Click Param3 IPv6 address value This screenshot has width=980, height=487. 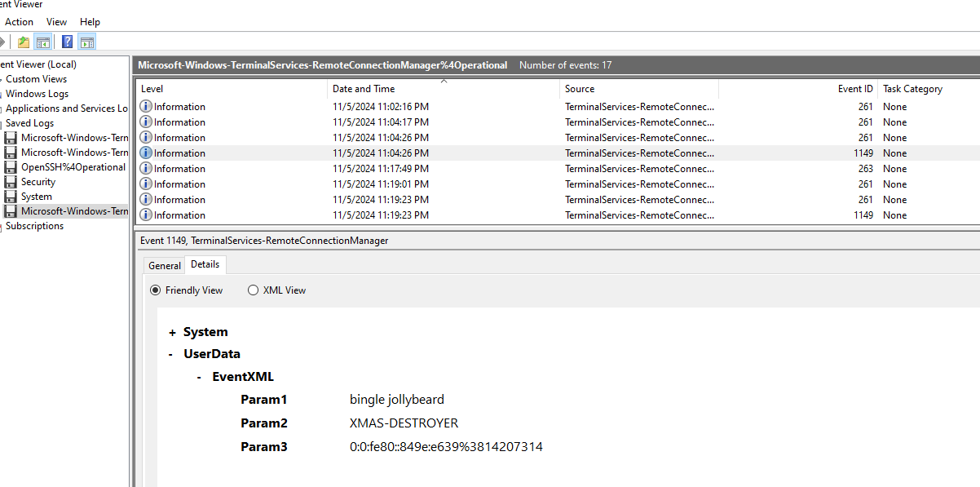pos(446,447)
